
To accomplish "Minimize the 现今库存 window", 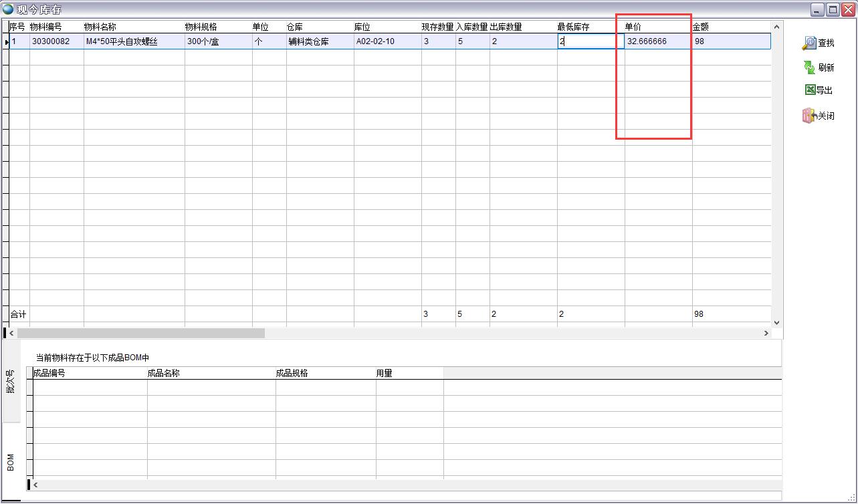I will click(x=818, y=9).
